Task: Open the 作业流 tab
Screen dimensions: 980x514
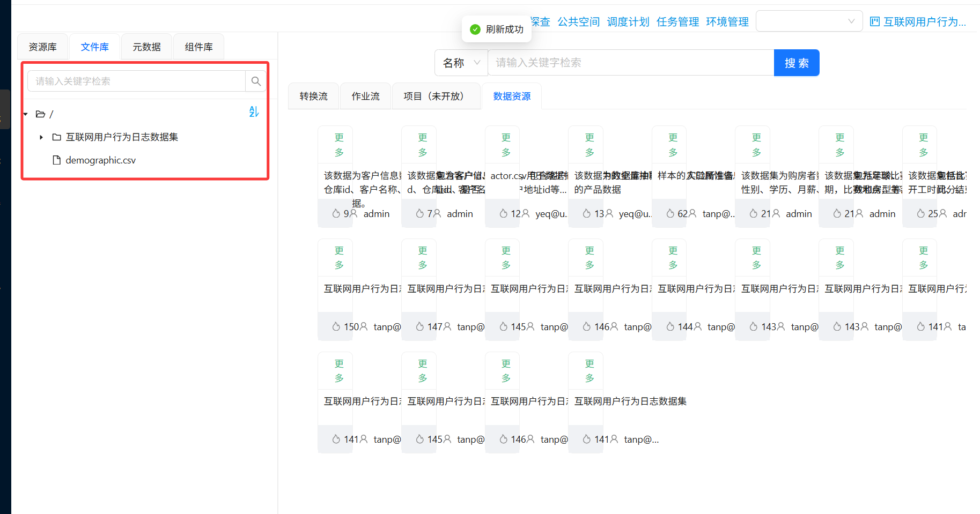Action: click(x=366, y=96)
